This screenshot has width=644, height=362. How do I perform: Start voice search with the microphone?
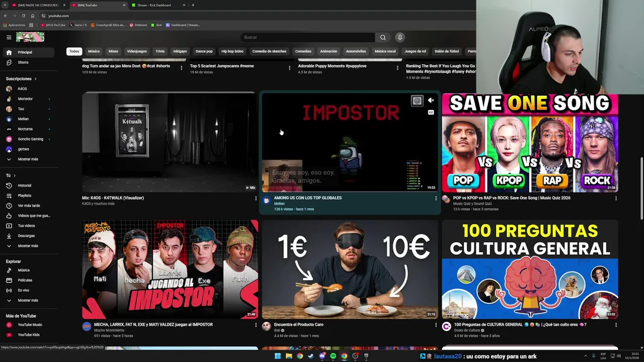coord(400,37)
